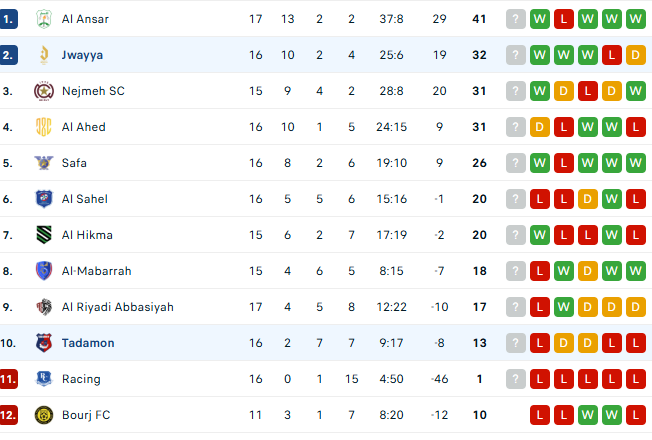Open the Al Hikma team name link
652x440 pixels.
click(x=87, y=235)
